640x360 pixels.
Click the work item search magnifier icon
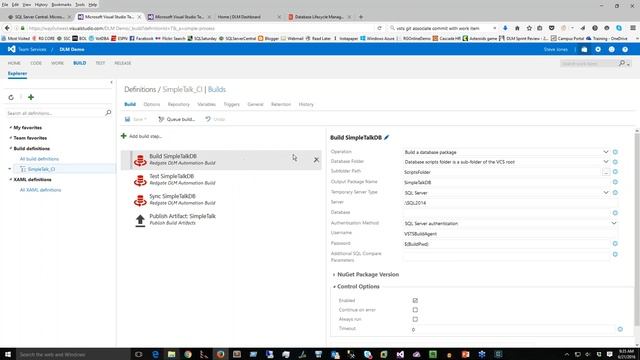622,63
